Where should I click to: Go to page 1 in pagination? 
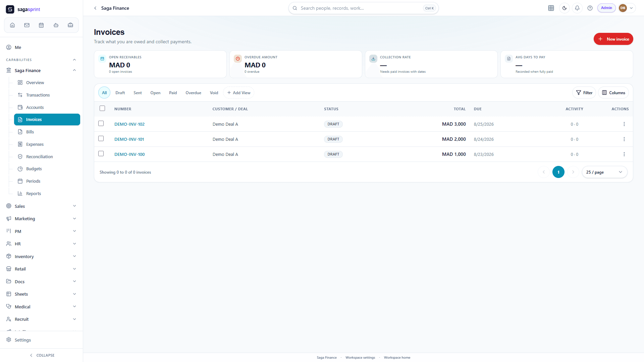point(558,172)
